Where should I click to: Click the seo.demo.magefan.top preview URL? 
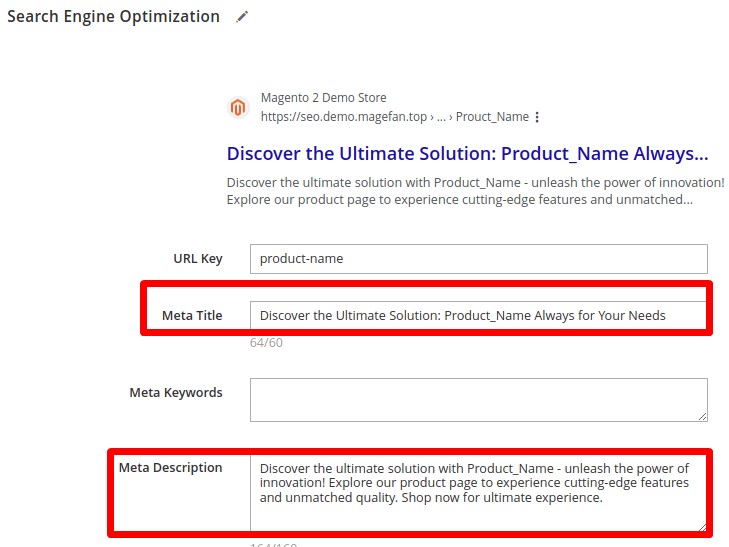click(395, 117)
